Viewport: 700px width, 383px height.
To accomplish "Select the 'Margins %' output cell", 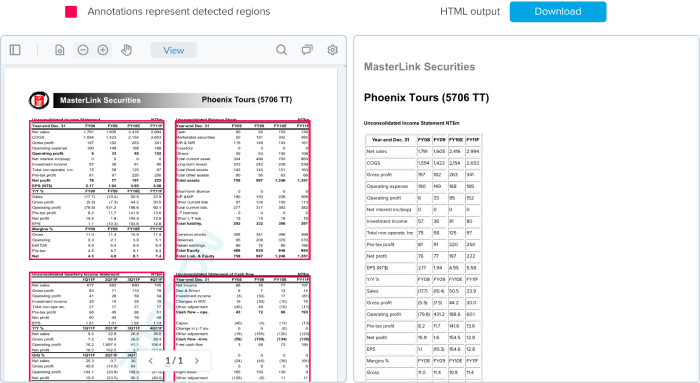I will point(391,361).
